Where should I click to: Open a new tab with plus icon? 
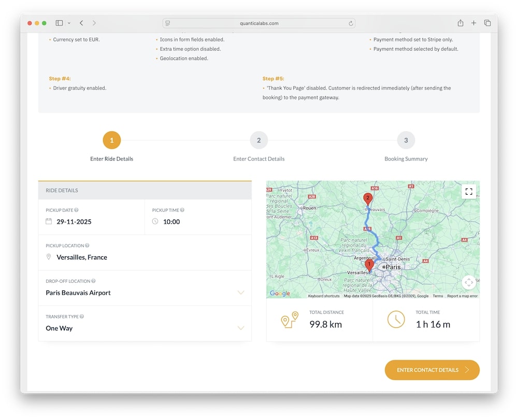pyautogui.click(x=473, y=23)
